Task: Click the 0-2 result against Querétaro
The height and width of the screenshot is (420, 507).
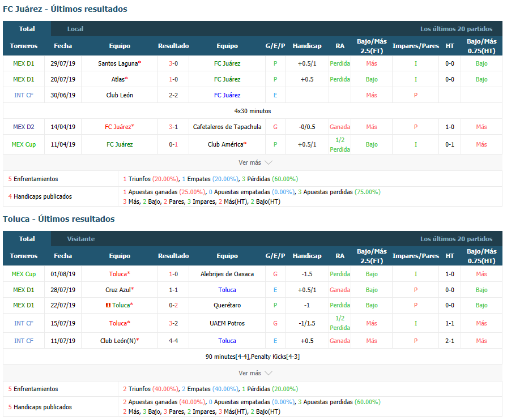Action: [173, 305]
